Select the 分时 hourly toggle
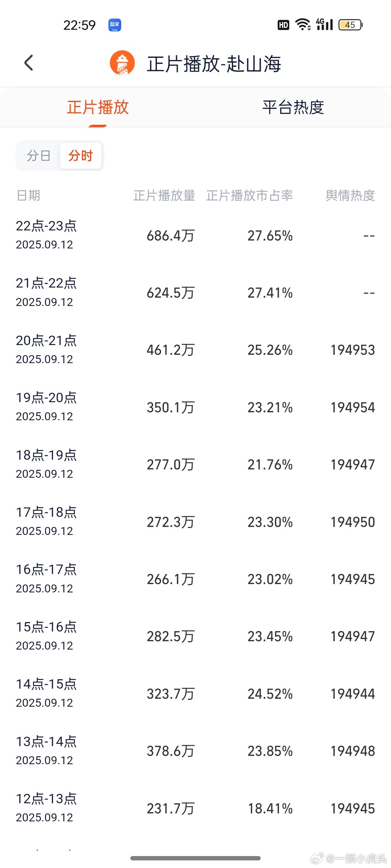 pos(81,156)
